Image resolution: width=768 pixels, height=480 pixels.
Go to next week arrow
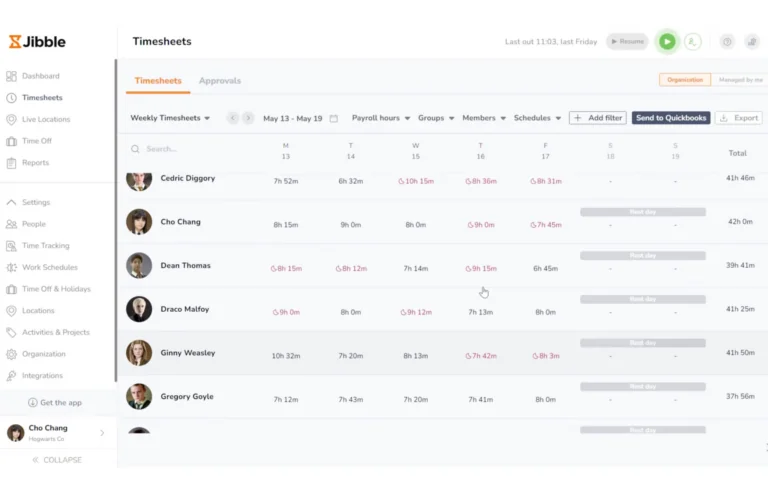point(248,118)
